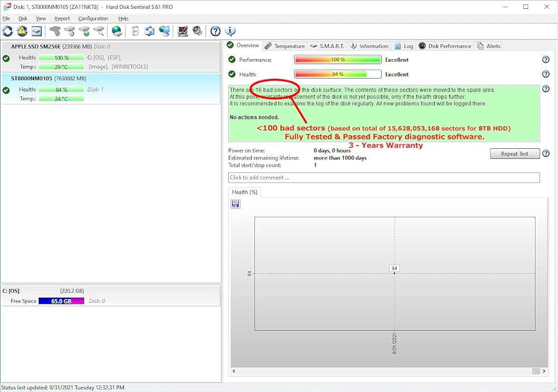The height and width of the screenshot is (392, 558).
Task: Click the globe with network computer icon
Action: [x=165, y=31]
